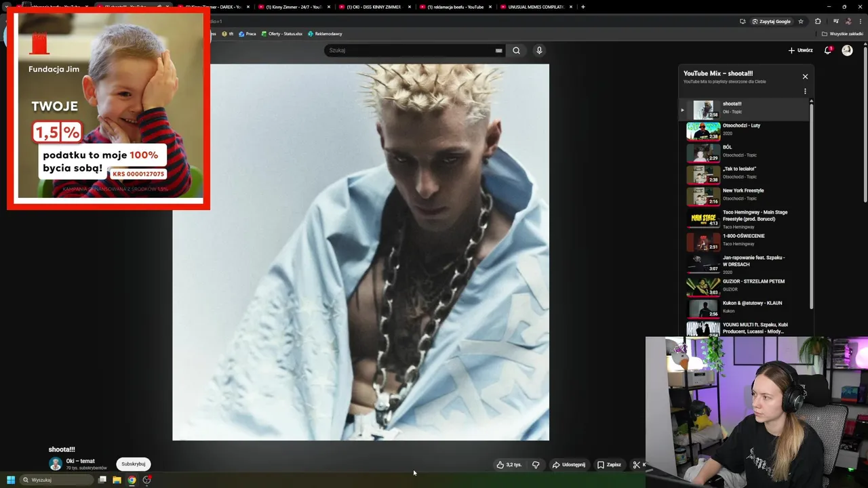Viewport: 868px width, 488px height.
Task: Open Chrome three-dot menu
Action: coord(861,21)
